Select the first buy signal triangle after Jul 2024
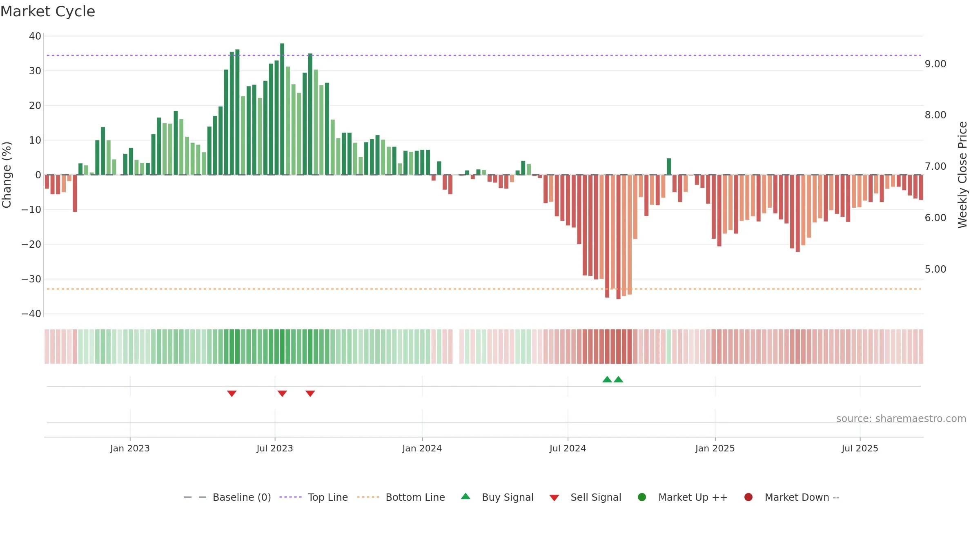The image size is (980, 551). click(x=607, y=379)
